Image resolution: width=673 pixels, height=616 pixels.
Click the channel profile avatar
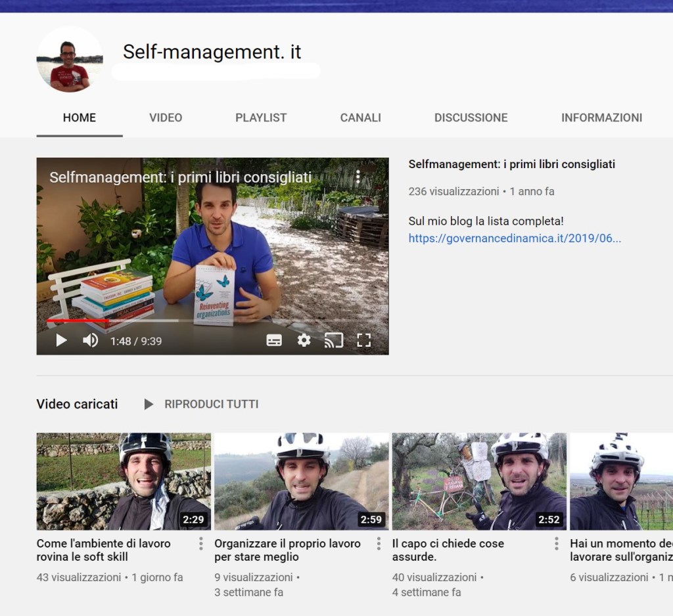70,60
